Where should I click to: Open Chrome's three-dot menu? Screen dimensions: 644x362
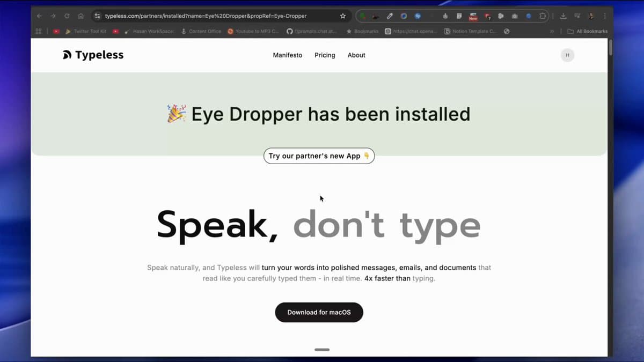tap(604, 16)
